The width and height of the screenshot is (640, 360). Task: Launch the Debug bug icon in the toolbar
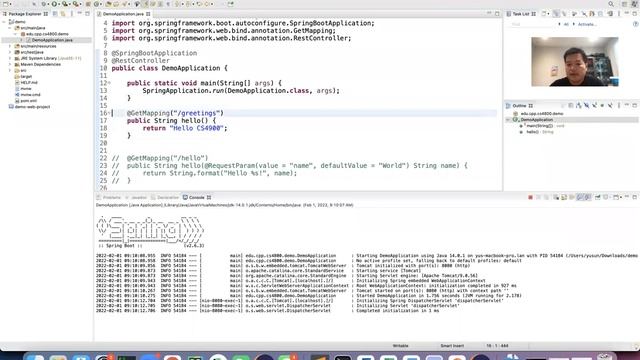coord(44,4)
